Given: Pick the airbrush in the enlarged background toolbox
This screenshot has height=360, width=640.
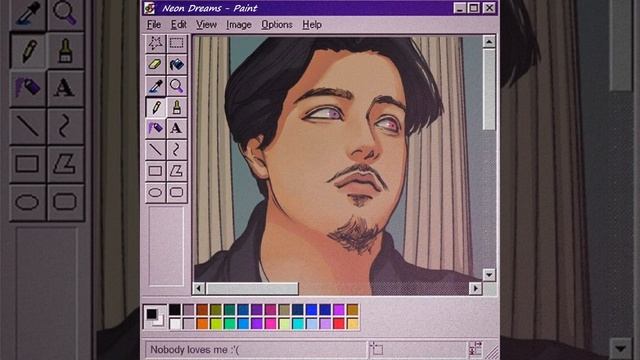Looking at the screenshot, I should pos(27,88).
